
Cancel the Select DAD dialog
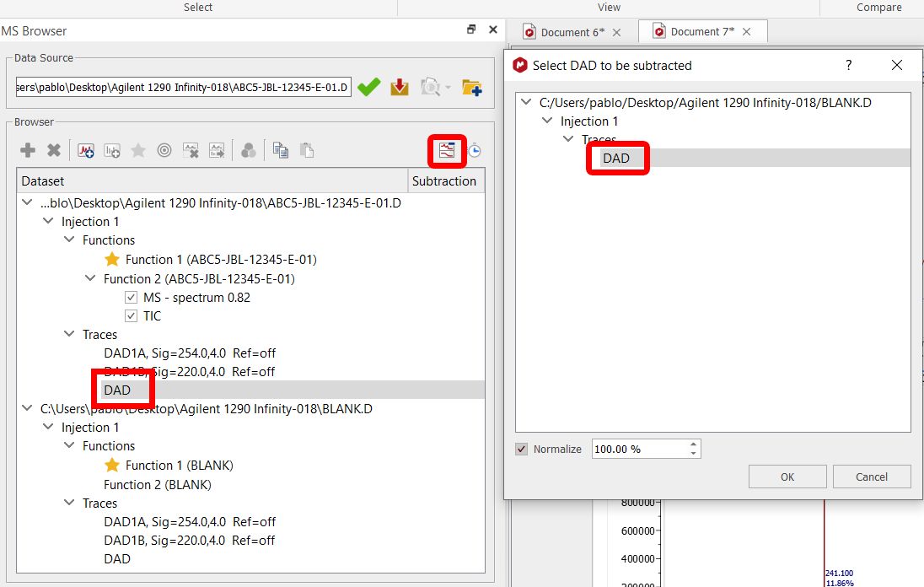click(x=871, y=477)
